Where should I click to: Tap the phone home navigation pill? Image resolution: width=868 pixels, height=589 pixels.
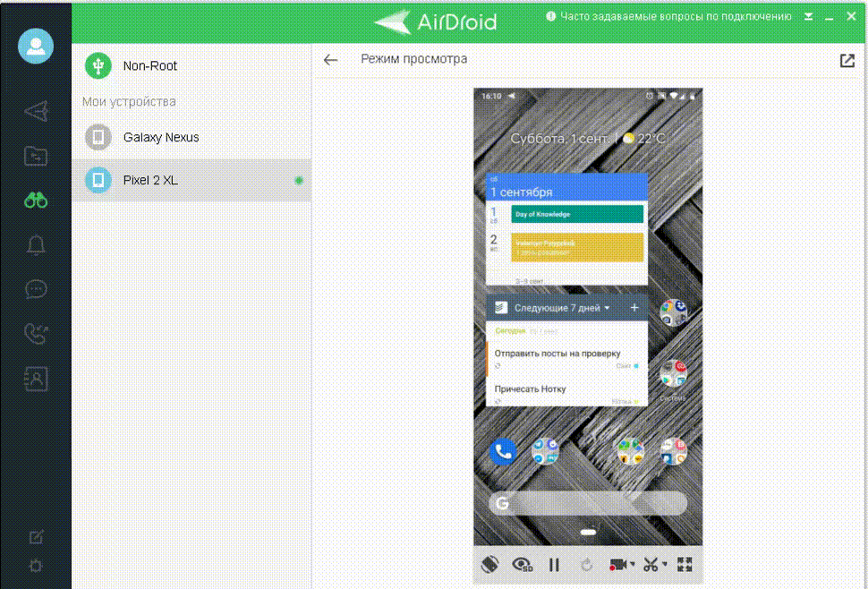pyautogui.click(x=588, y=533)
